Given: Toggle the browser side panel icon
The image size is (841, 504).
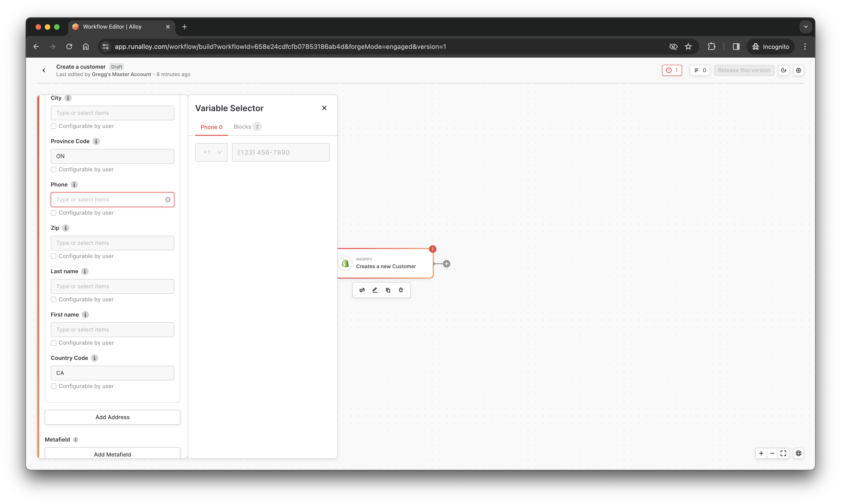Looking at the screenshot, I should (x=736, y=47).
